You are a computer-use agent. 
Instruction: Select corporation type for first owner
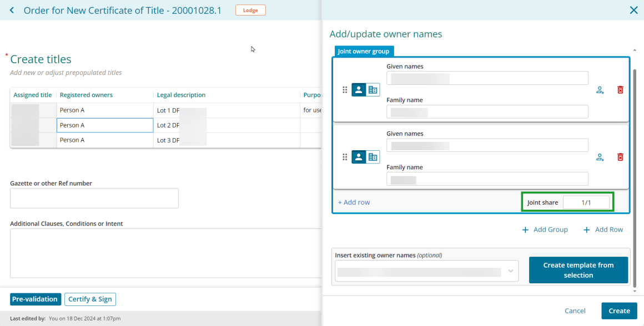point(373,90)
